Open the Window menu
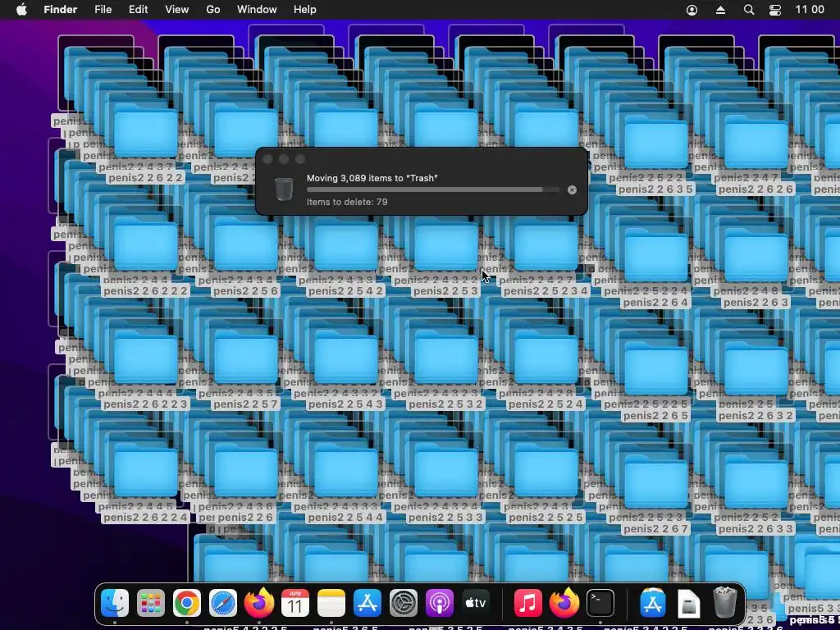This screenshot has height=630, width=840. (x=257, y=10)
